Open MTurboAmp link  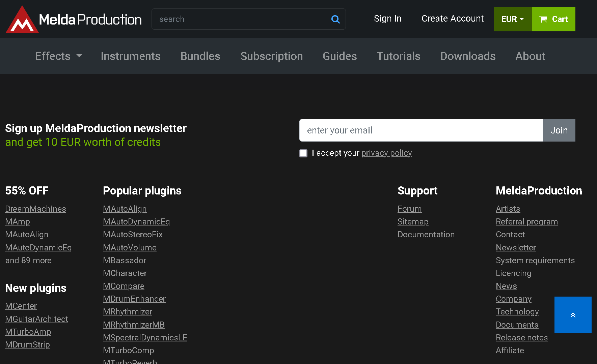[x=28, y=332]
